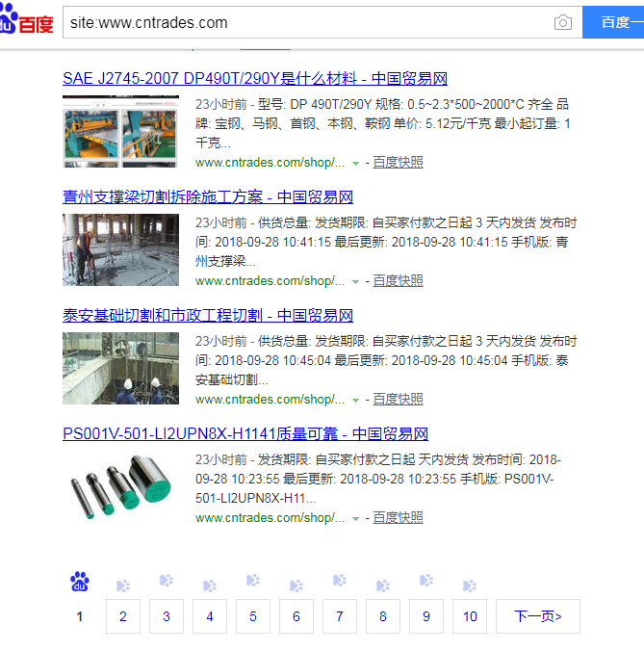View 百度快照 for the PS001V-501 result
The width and height of the screenshot is (644, 651).
click(x=398, y=518)
